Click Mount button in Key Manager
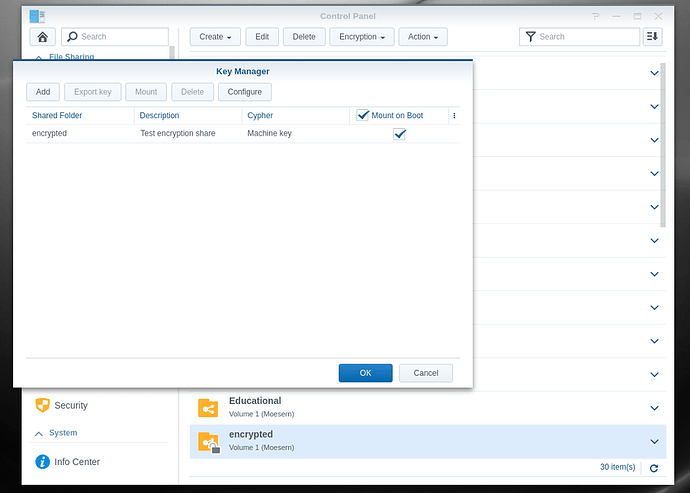This screenshot has width=690, height=493. tap(146, 92)
